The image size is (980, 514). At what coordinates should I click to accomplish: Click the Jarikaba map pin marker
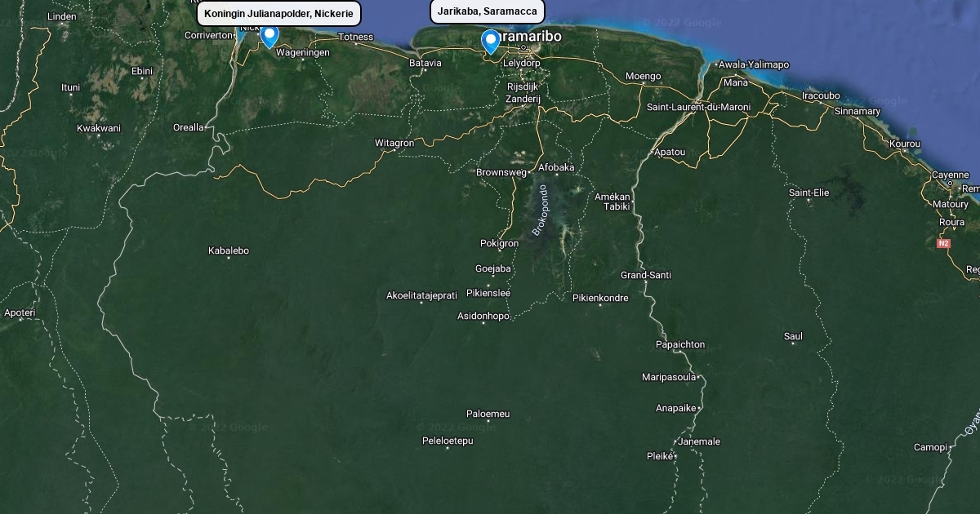tap(490, 42)
